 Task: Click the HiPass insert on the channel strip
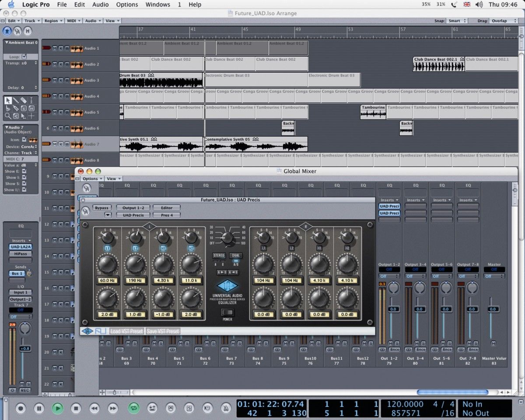pos(21,253)
